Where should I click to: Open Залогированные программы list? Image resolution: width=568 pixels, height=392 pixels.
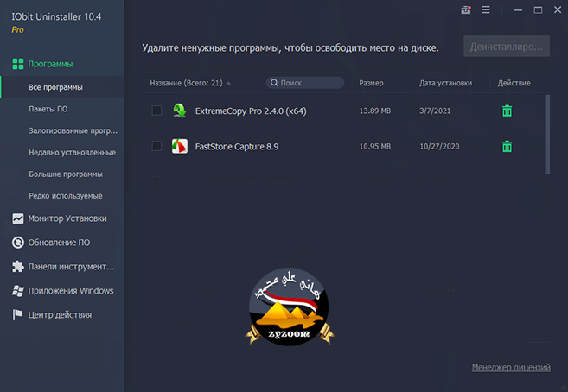pos(73,130)
